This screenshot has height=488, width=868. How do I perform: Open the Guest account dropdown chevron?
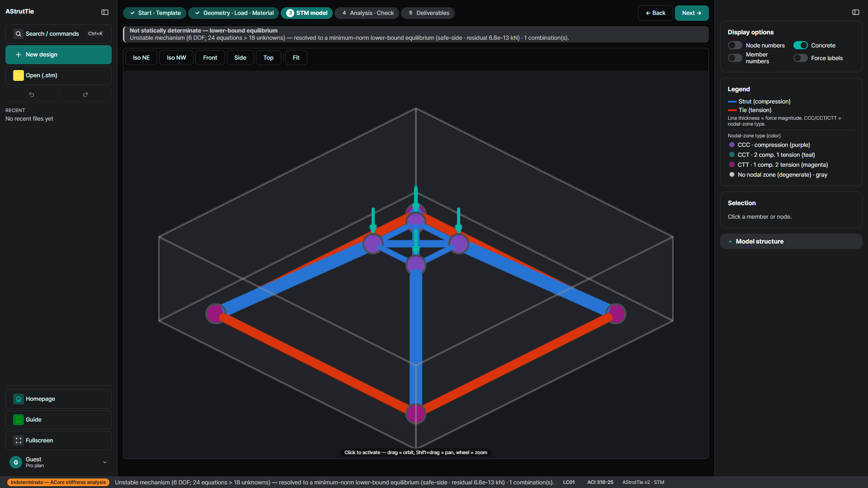point(105,462)
